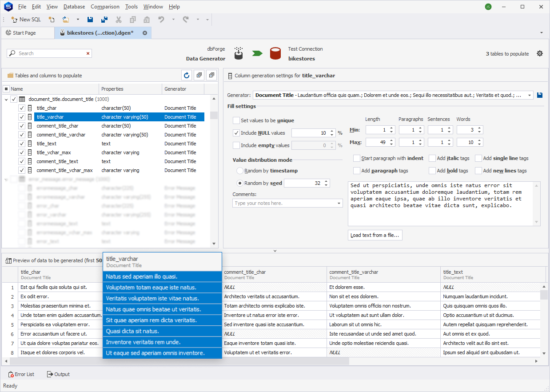Click the Undo arrow icon

click(161, 20)
